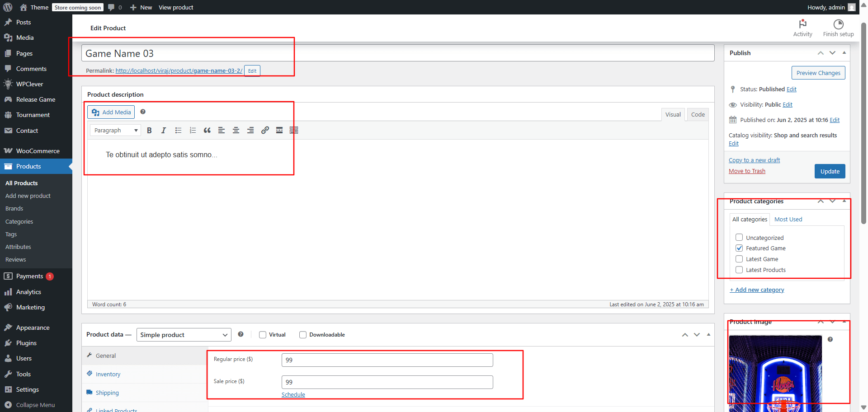Click Add new category link
868x412 pixels.
(757, 290)
